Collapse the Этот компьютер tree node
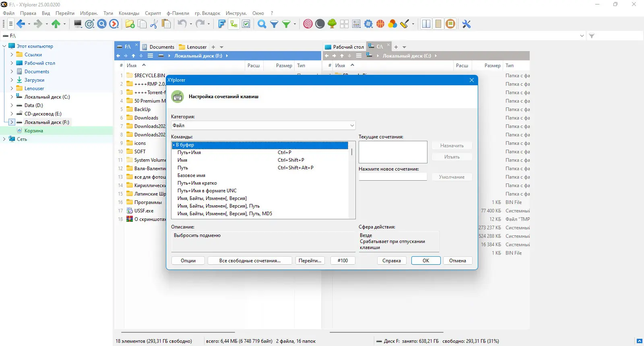This screenshot has height=346, width=644. click(4, 46)
